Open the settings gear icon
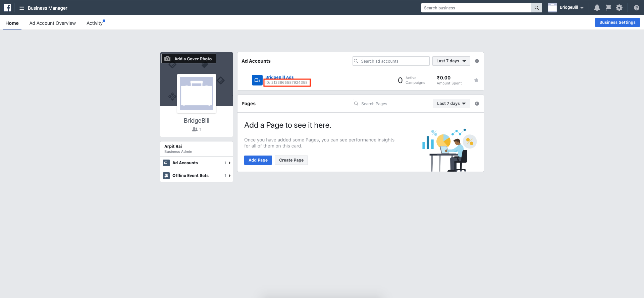Viewport: 644px width, 298px height. click(x=619, y=8)
